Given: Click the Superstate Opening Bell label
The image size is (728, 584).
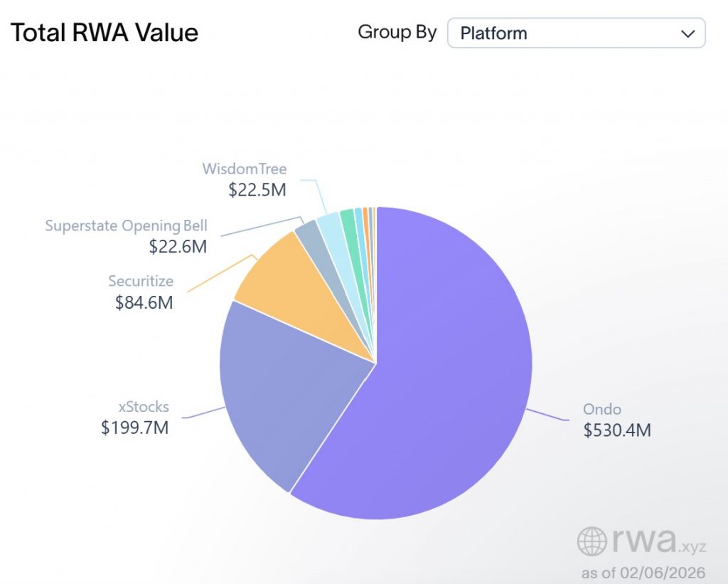Looking at the screenshot, I should (127, 225).
